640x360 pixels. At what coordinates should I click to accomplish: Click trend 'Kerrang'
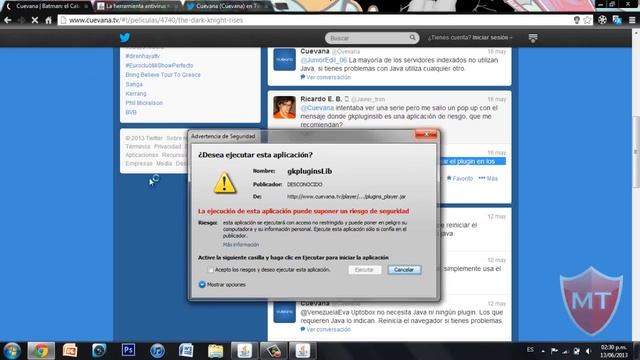136,93
